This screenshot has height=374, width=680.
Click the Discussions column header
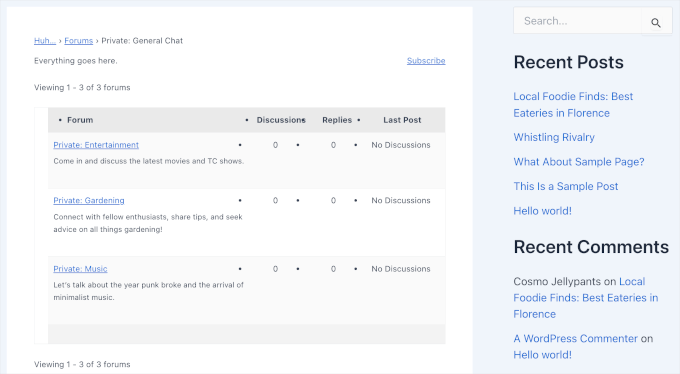coord(281,120)
